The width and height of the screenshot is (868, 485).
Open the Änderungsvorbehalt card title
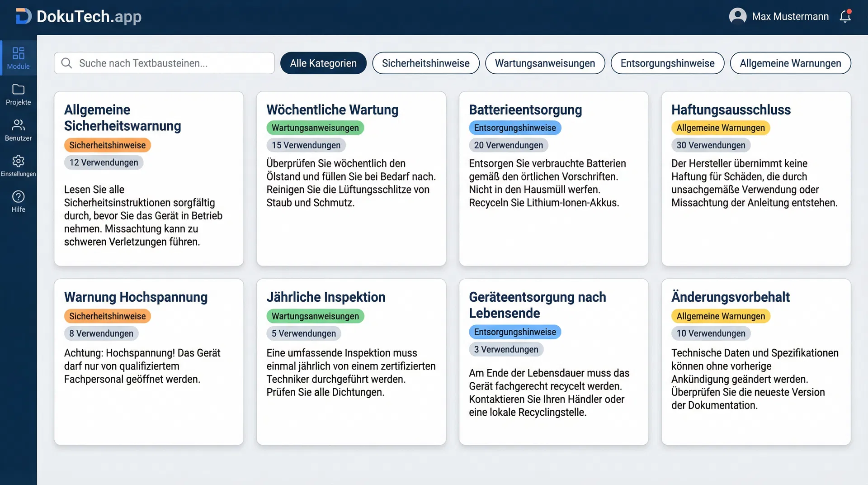pos(730,297)
